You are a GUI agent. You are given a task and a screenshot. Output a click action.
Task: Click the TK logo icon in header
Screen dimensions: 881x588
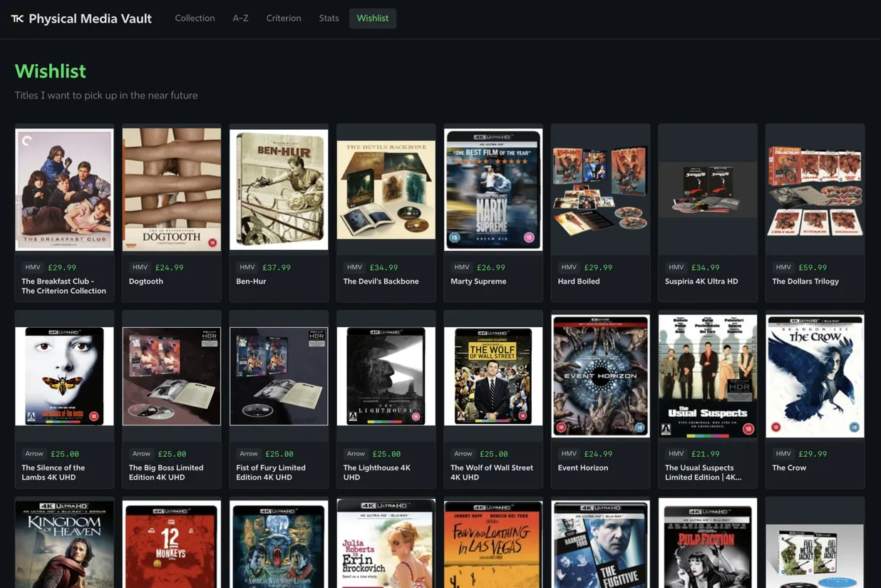tap(17, 19)
